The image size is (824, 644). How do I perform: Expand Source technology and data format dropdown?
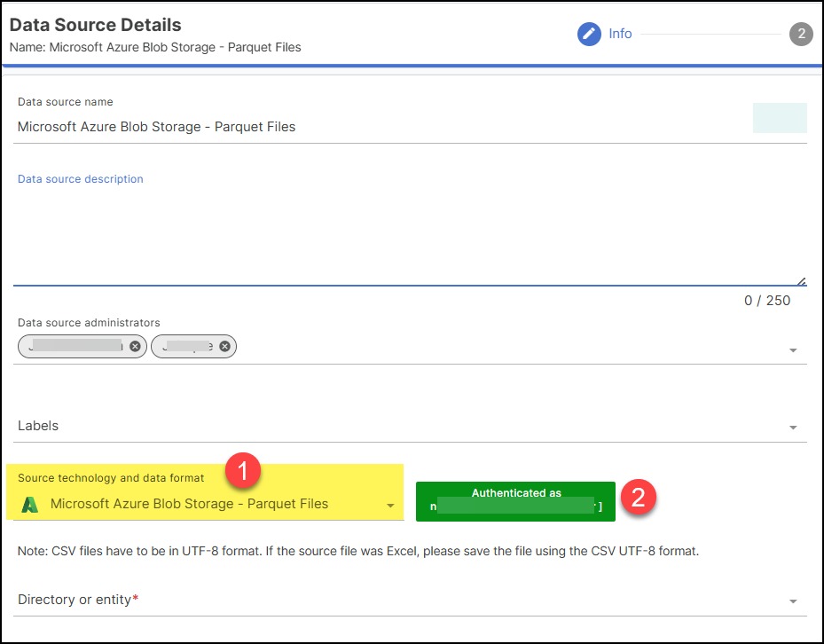click(389, 506)
